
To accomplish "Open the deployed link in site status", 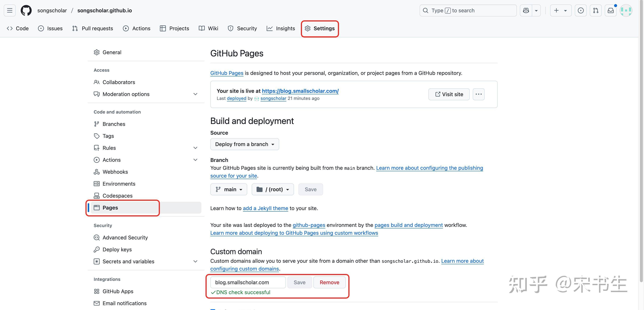I will [x=237, y=98].
